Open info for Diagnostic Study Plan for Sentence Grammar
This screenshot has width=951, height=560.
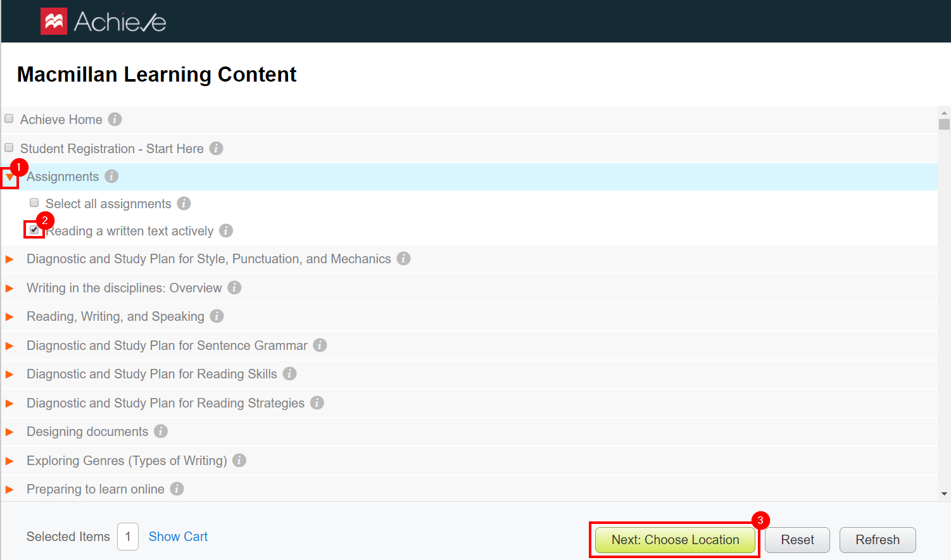pos(320,345)
